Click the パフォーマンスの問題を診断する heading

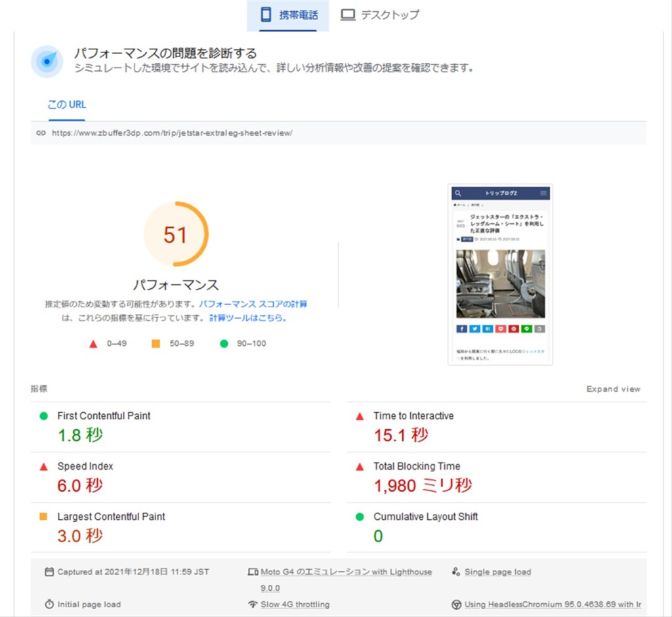165,53
